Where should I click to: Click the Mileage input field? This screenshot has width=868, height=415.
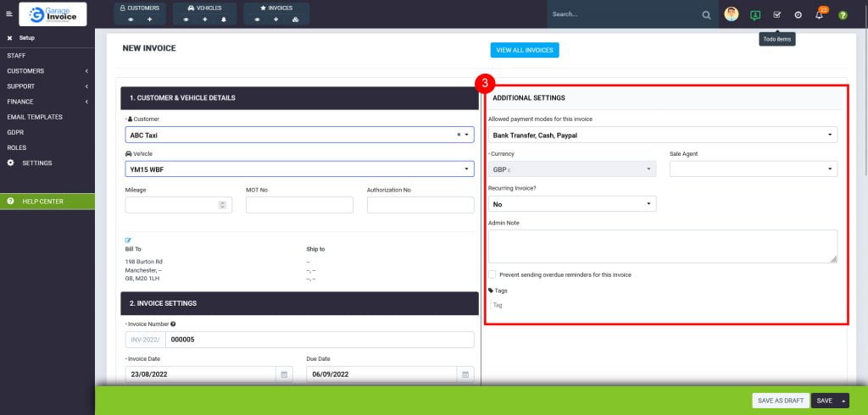[178, 205]
